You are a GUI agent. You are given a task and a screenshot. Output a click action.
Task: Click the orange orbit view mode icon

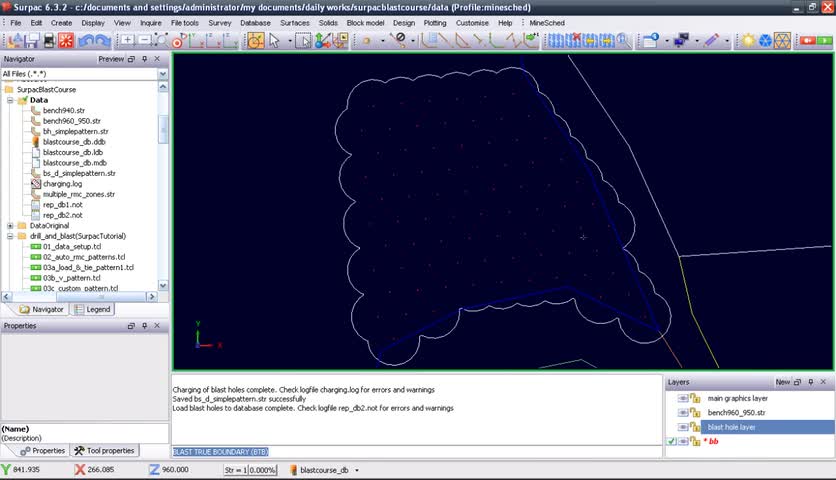coord(255,41)
